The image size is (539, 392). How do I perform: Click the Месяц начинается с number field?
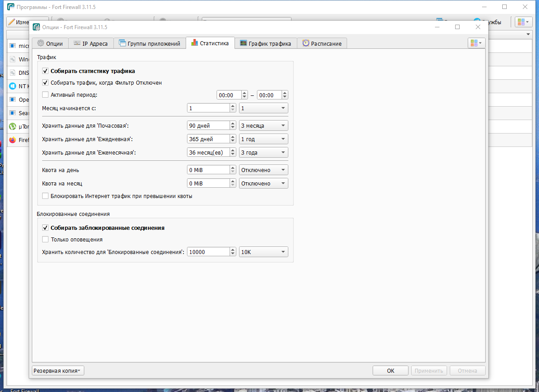pos(209,108)
